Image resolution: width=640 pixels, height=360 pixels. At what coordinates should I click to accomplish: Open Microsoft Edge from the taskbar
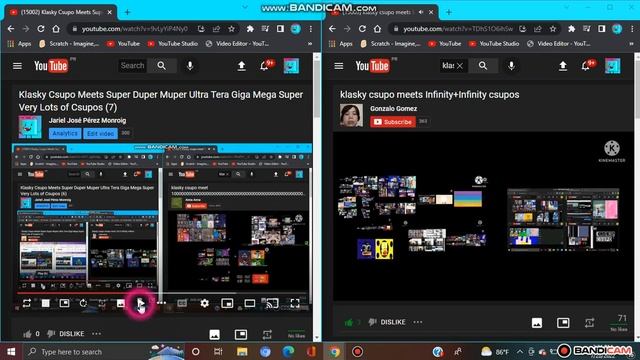coord(288,351)
